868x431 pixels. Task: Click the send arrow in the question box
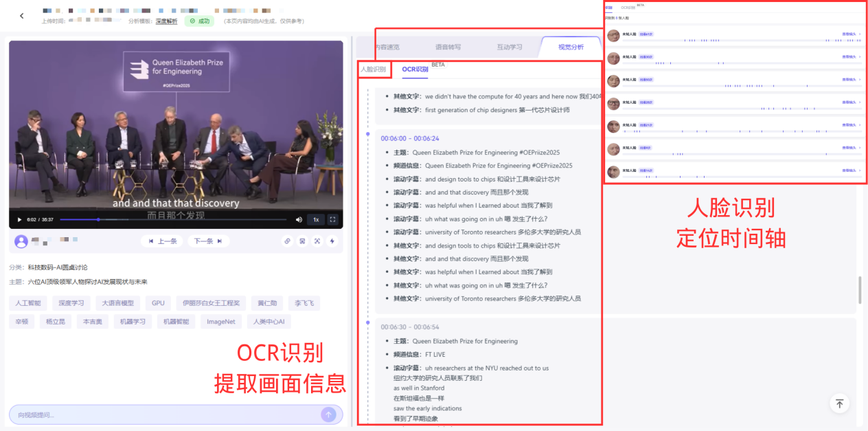[328, 414]
